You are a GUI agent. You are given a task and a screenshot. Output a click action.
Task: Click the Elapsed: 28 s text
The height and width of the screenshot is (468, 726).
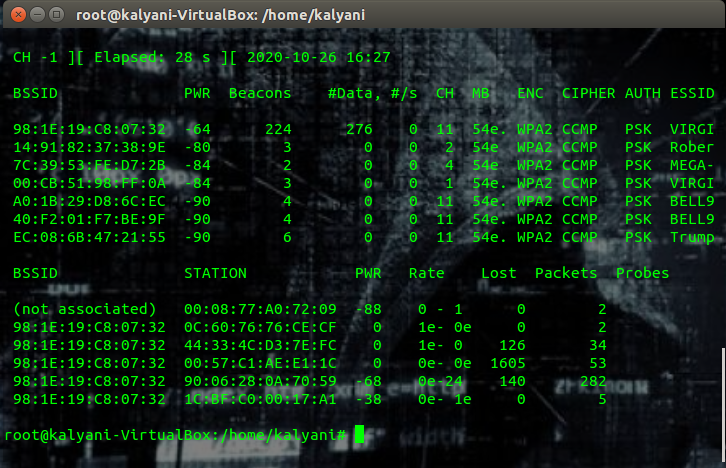[152, 57]
